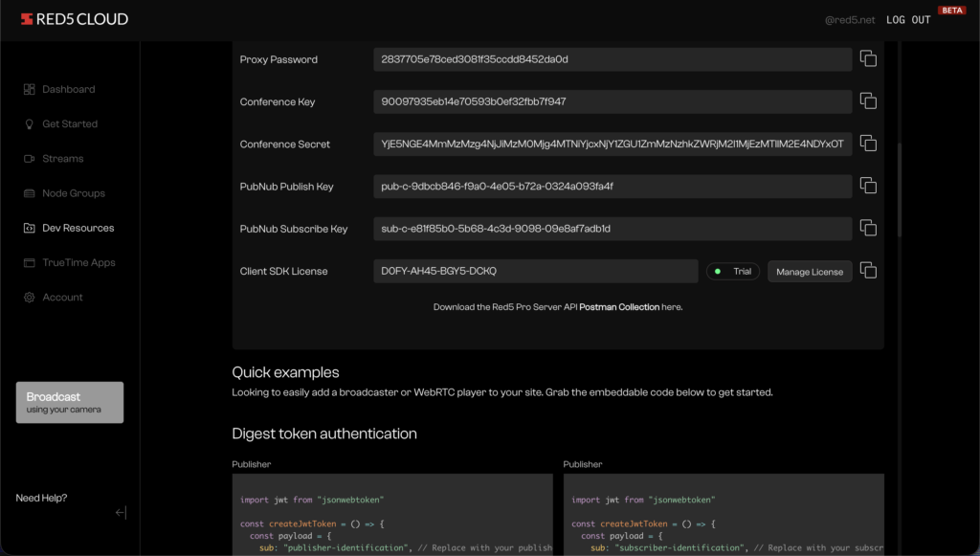Select Dev Resources in the sidebar
This screenshot has width=980, height=556.
click(x=78, y=228)
